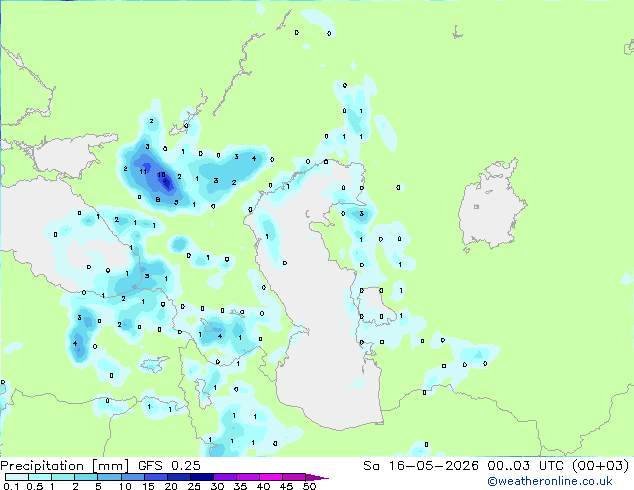Select the 15–20 mm legend color box
Viewport: 634px width, 490px height.
tap(155, 477)
